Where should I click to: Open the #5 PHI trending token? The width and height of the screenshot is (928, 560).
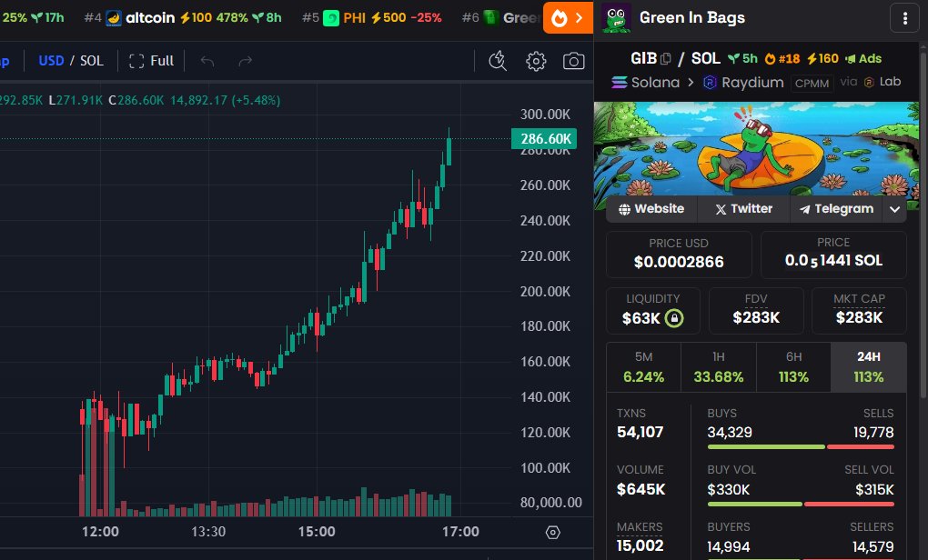(372, 18)
